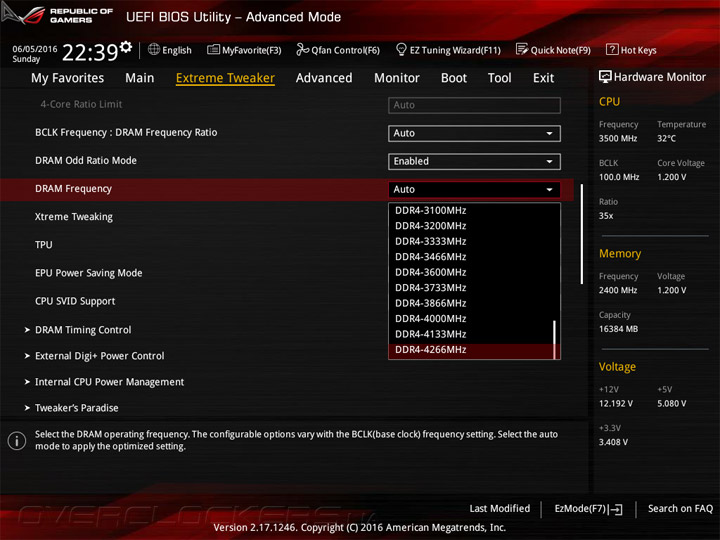Select DDR4-3200MHz option

click(471, 226)
